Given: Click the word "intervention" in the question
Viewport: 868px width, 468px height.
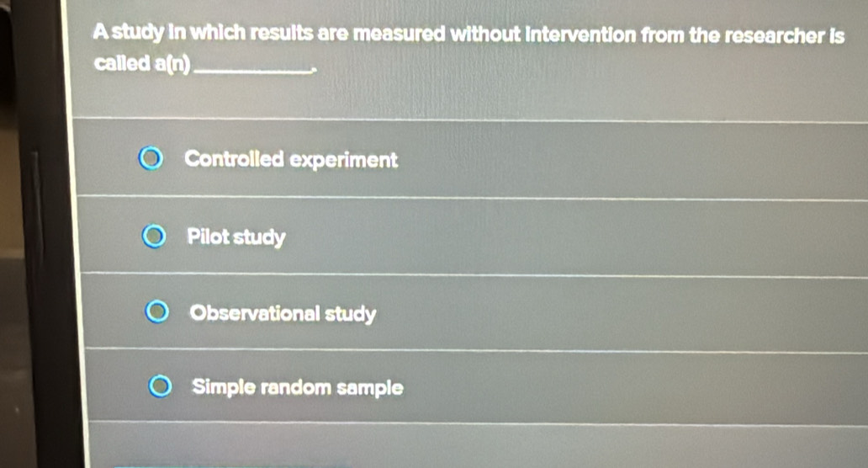Looking at the screenshot, I should [577, 36].
